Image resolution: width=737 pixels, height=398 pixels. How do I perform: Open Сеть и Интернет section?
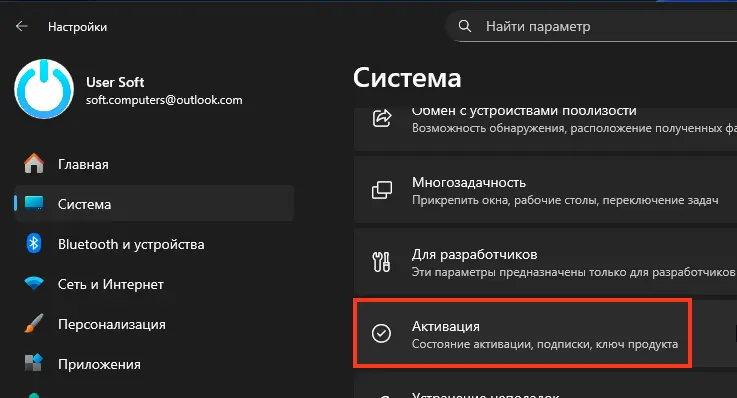(x=154, y=284)
